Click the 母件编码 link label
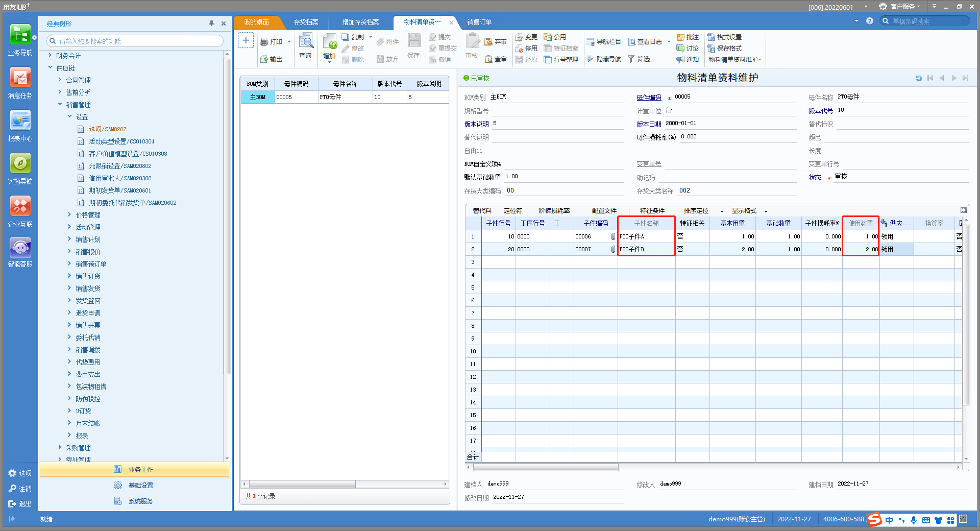 click(x=648, y=98)
